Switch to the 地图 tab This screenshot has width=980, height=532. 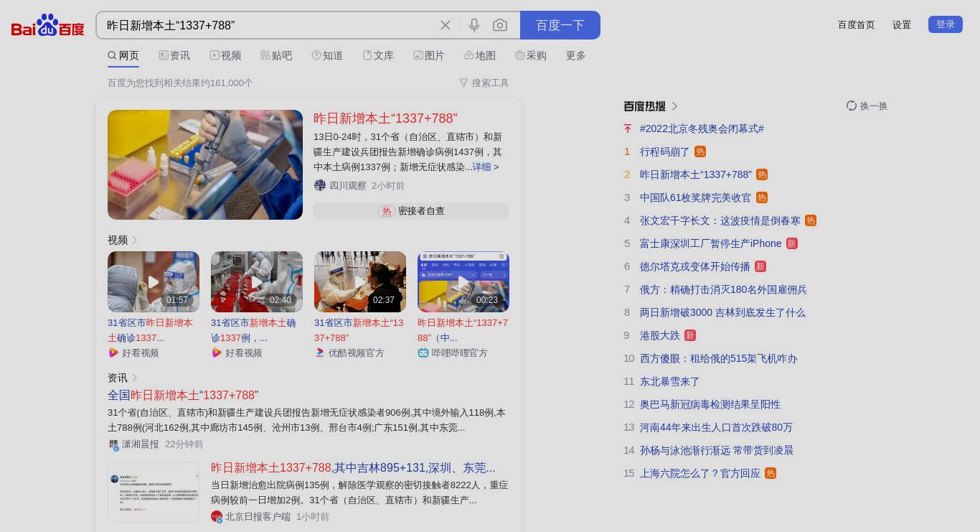click(x=480, y=55)
